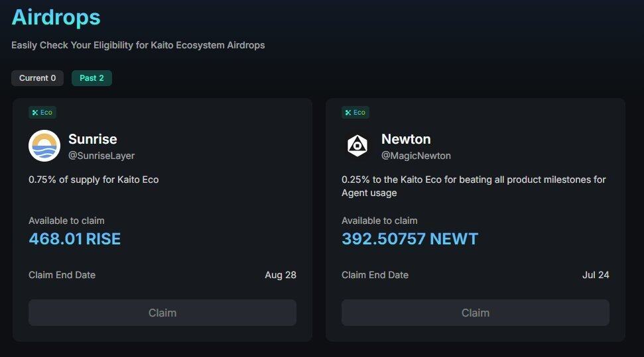This screenshot has width=644, height=357.
Task: Click Sunrise's 0.75% of supply description
Action: point(94,179)
